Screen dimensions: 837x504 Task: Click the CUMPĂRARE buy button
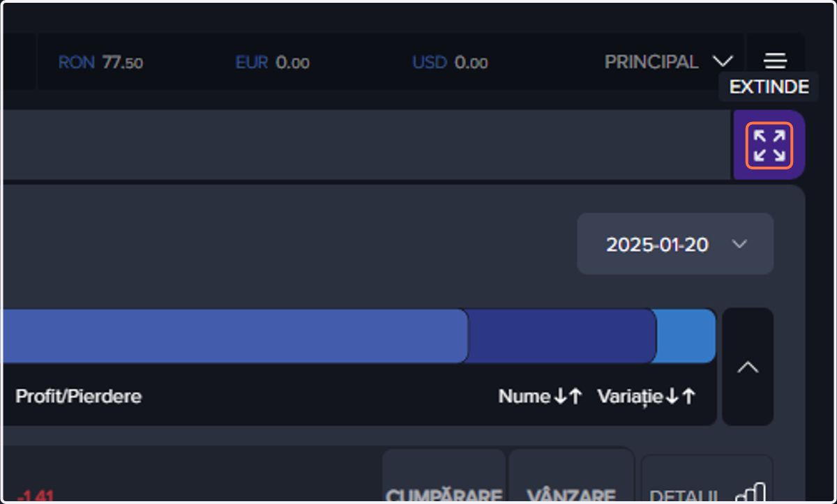444,475
